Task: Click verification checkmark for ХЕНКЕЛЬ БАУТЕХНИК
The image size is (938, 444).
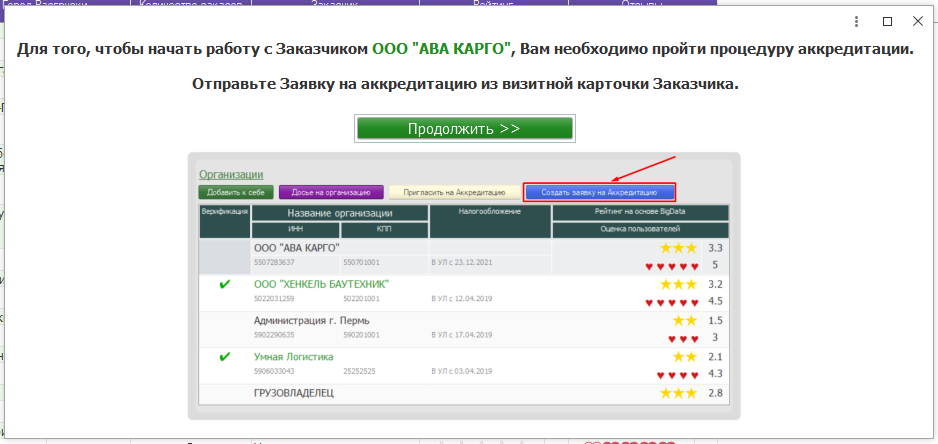Action: (x=225, y=284)
